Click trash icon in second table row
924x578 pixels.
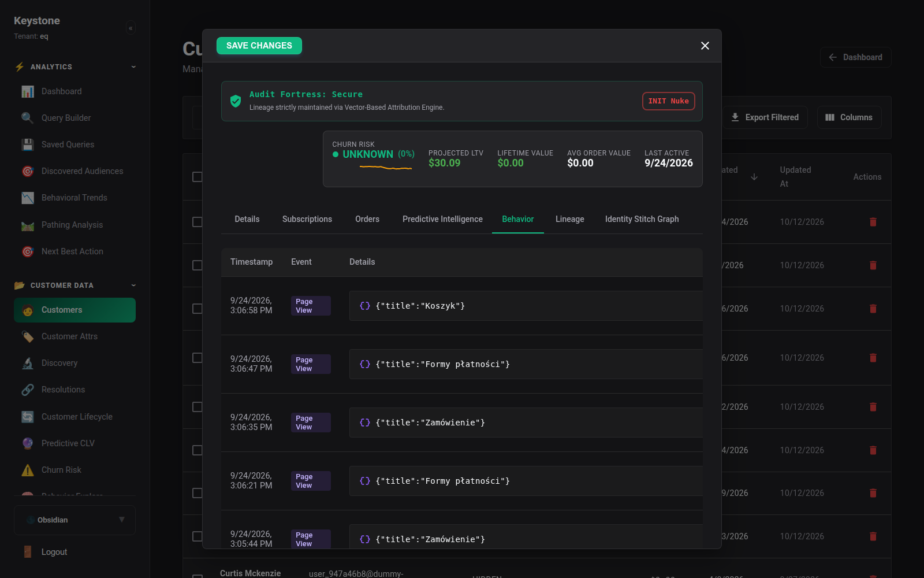873,265
